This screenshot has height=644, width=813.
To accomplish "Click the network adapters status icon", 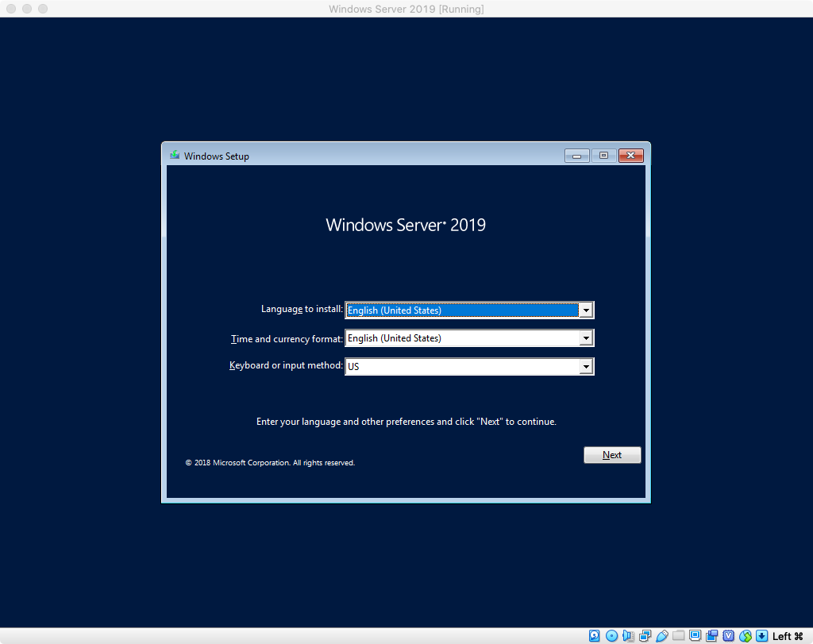I will click(645, 636).
